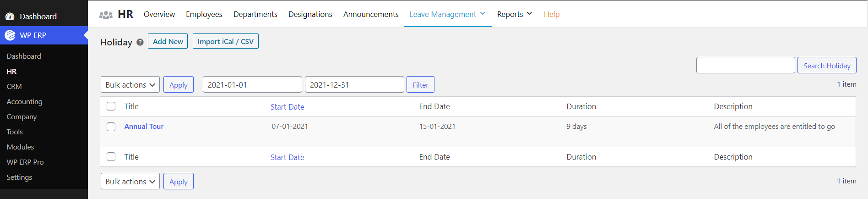Viewport: 868px width, 199px height.
Task: Click the Import iCal / CSV button
Action: [x=225, y=41]
